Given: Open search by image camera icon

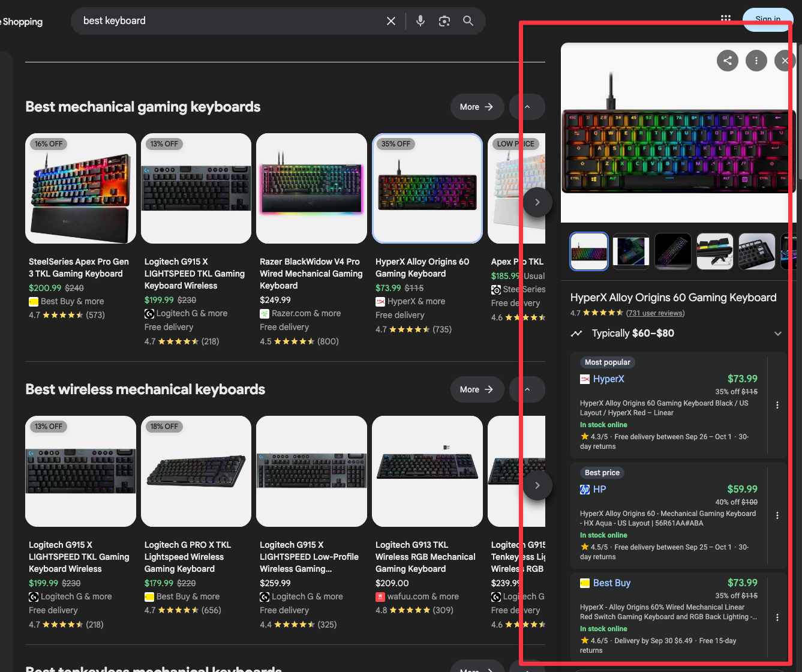Looking at the screenshot, I should coord(444,21).
